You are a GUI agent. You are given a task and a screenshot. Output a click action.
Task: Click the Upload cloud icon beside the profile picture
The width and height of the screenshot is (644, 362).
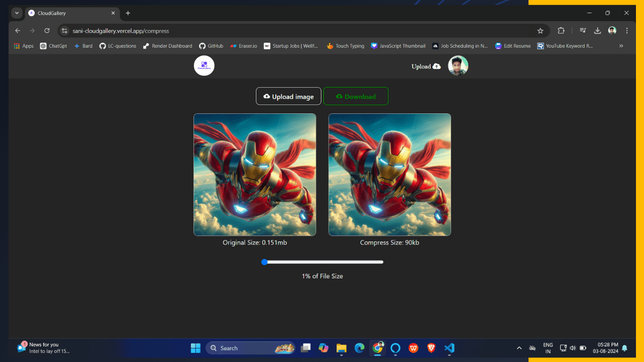coord(438,66)
